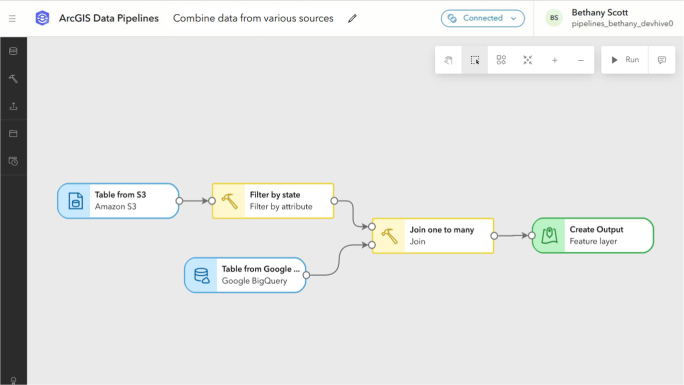The width and height of the screenshot is (684, 385).
Task: Open the hamburger navigation menu
Action: [x=12, y=18]
